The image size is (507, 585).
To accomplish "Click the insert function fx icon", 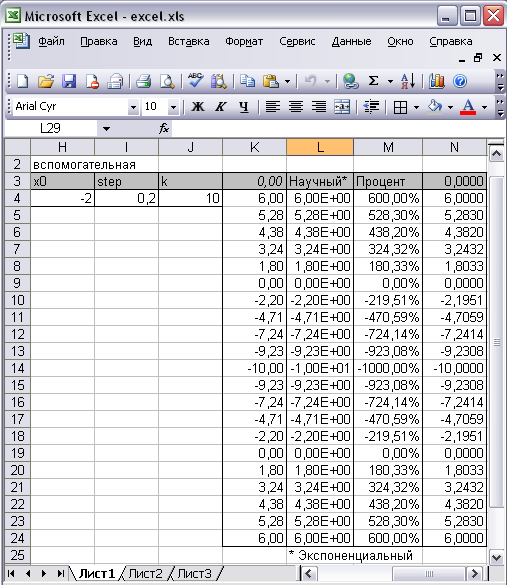I will [164, 128].
